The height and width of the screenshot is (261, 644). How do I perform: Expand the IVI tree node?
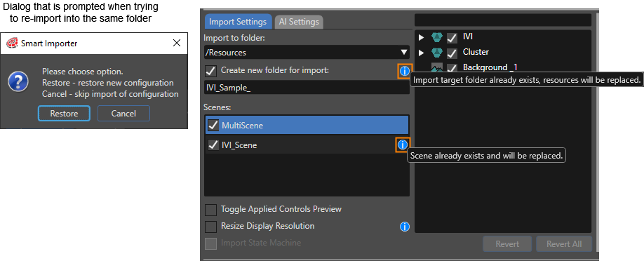[421, 38]
